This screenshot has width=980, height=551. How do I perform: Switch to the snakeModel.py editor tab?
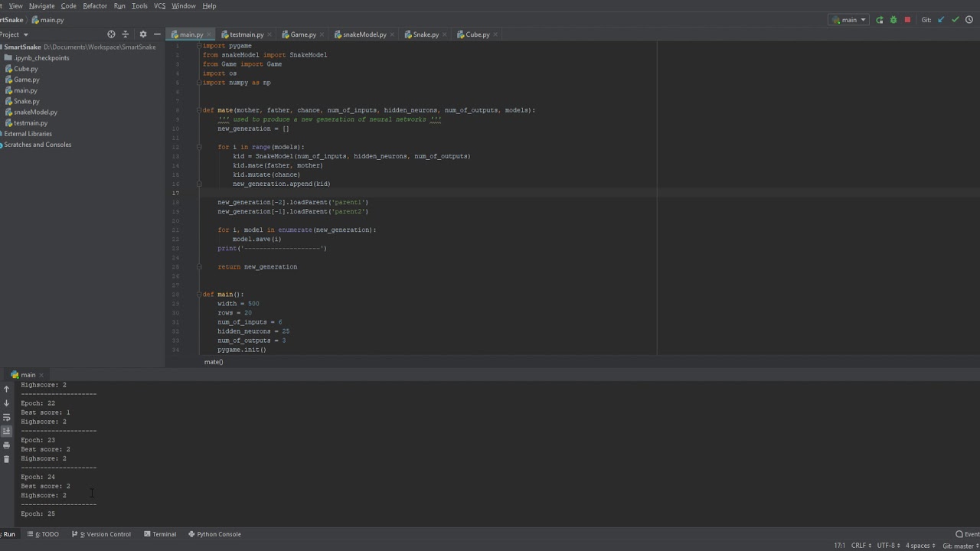click(x=364, y=34)
